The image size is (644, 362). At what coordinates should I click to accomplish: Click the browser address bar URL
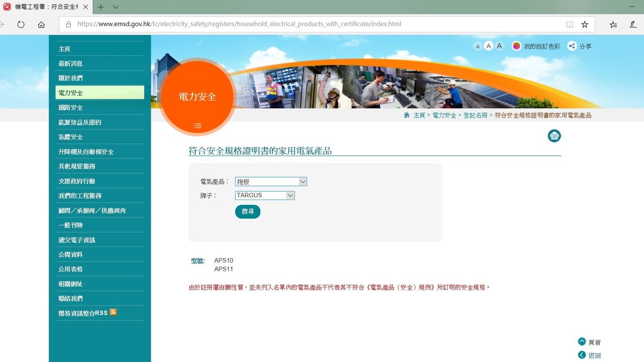tap(239, 24)
